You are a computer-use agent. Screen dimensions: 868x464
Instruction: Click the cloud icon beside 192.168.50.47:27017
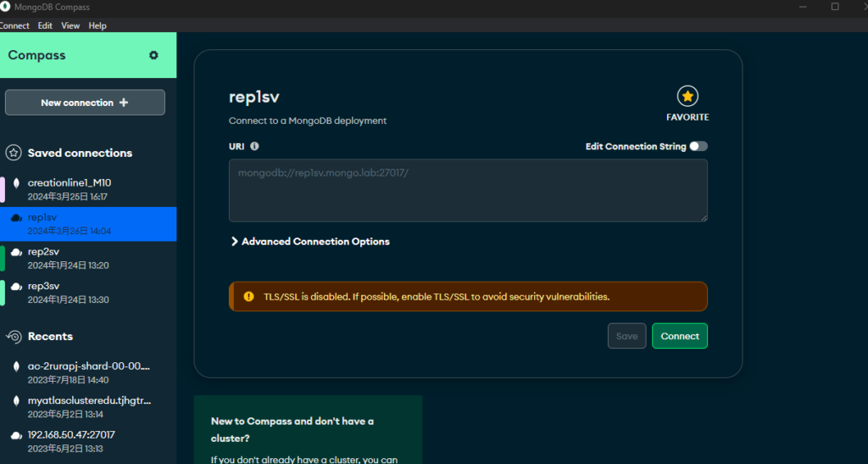click(x=17, y=435)
